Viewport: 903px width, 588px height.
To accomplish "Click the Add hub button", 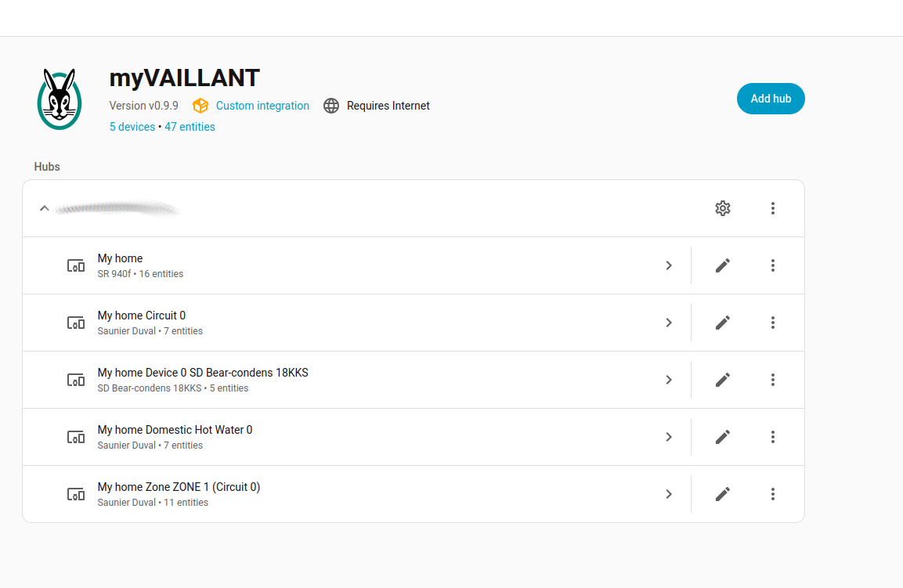I will [771, 99].
